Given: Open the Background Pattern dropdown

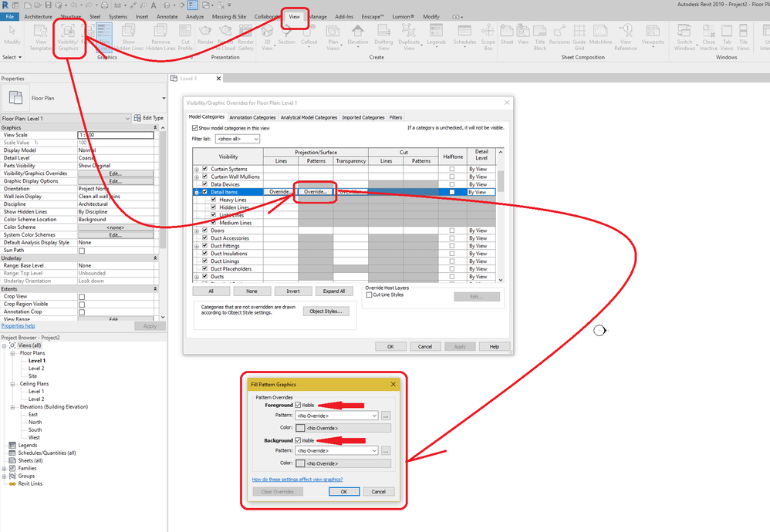Looking at the screenshot, I should click(x=336, y=450).
